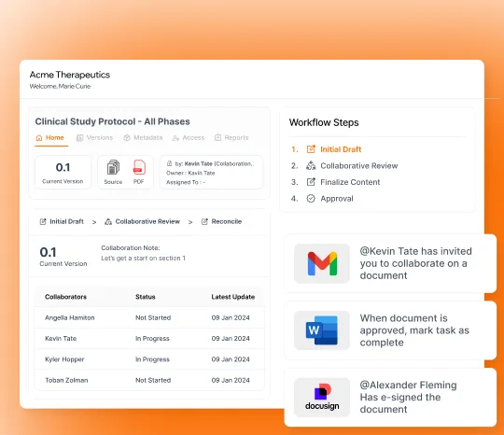Switch to the Versions tab
504x435 pixels.
[94, 137]
